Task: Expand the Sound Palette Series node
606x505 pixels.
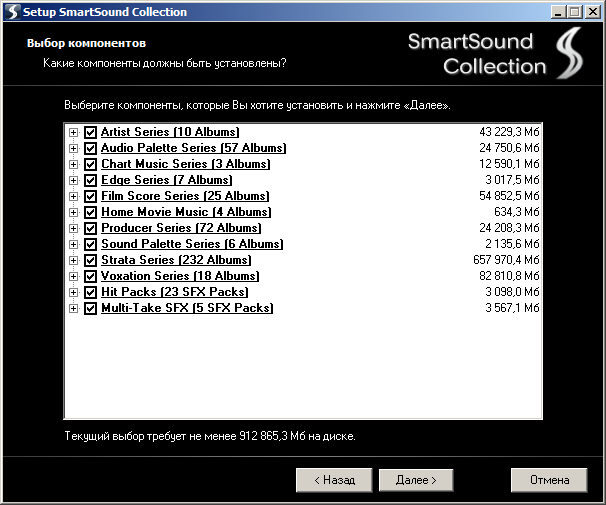Action: pyautogui.click(x=73, y=245)
